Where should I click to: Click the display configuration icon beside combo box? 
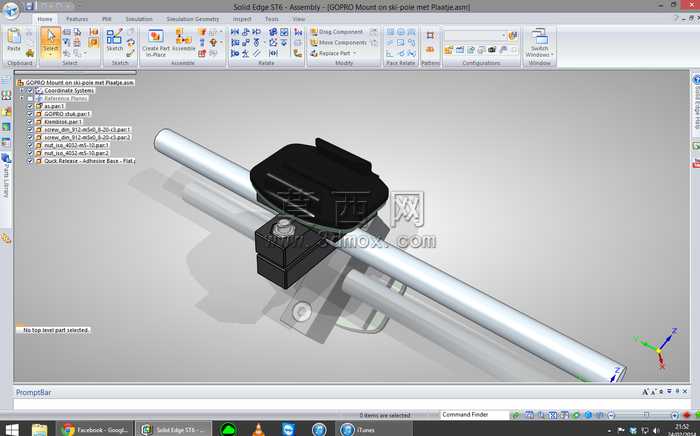(512, 35)
